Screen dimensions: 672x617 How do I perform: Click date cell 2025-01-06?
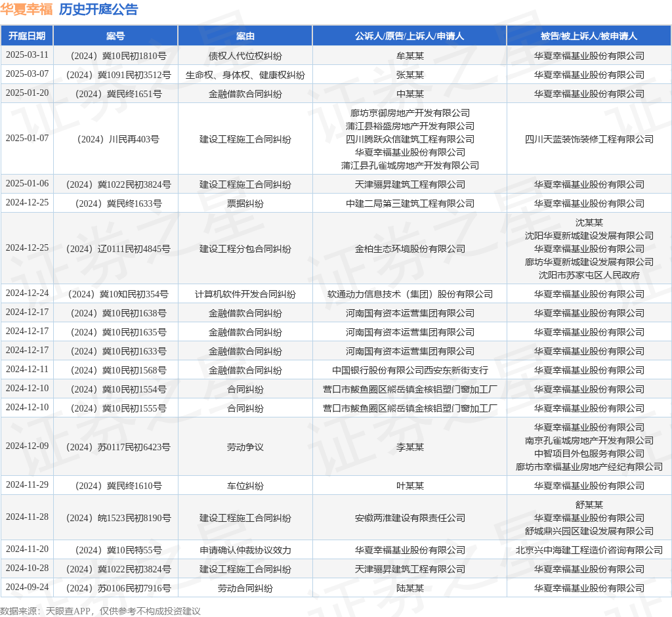[27, 184]
